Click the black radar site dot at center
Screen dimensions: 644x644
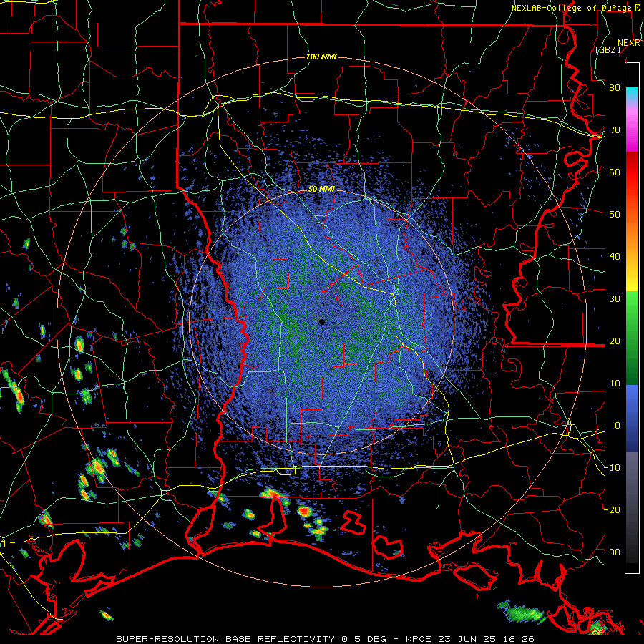322,322
